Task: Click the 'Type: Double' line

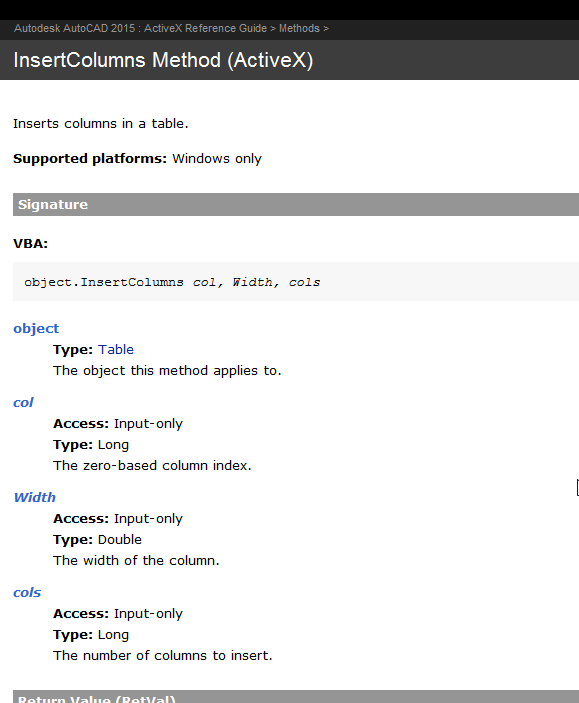Action: click(97, 539)
